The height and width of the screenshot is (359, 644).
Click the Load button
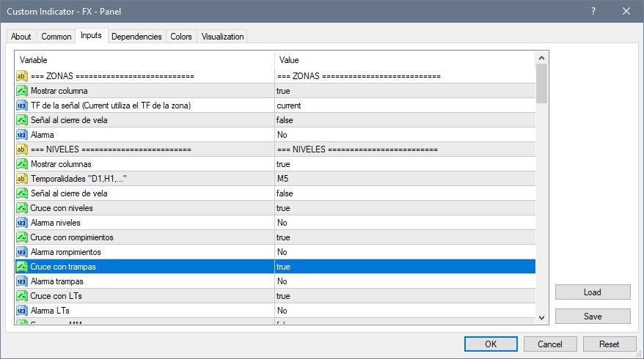593,292
